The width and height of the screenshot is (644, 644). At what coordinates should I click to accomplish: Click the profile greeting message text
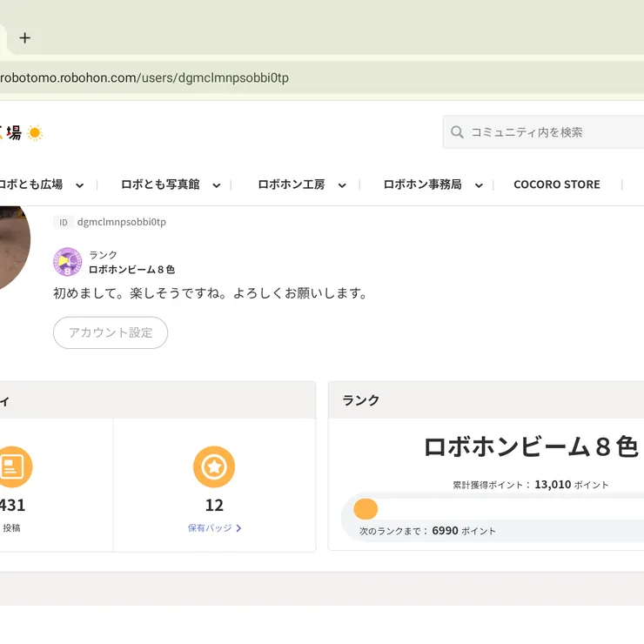click(x=211, y=293)
